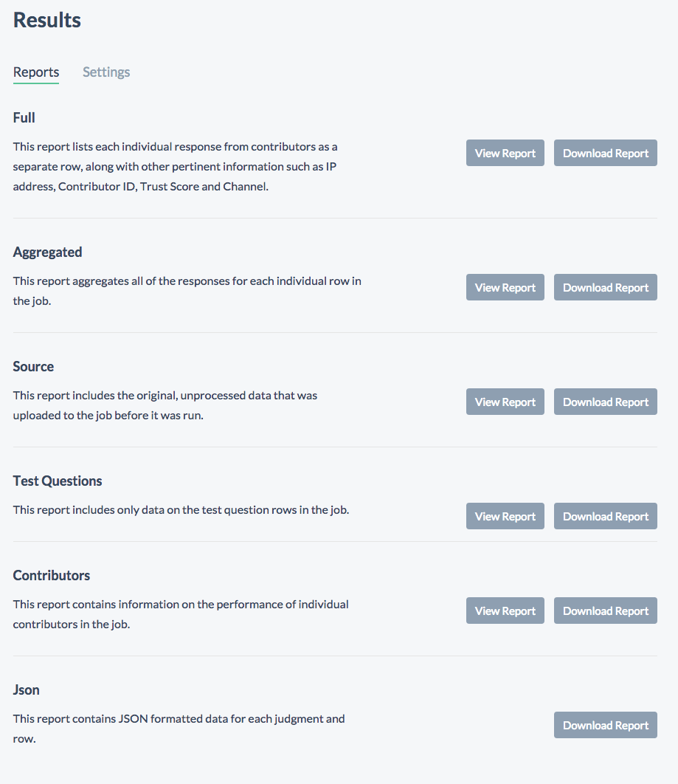Download the Test Questions report
The width and height of the screenshot is (678, 784).
tap(606, 517)
